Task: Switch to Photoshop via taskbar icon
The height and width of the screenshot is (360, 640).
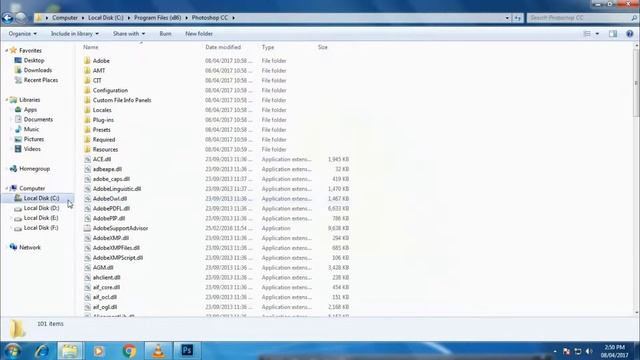Action: [187, 351]
